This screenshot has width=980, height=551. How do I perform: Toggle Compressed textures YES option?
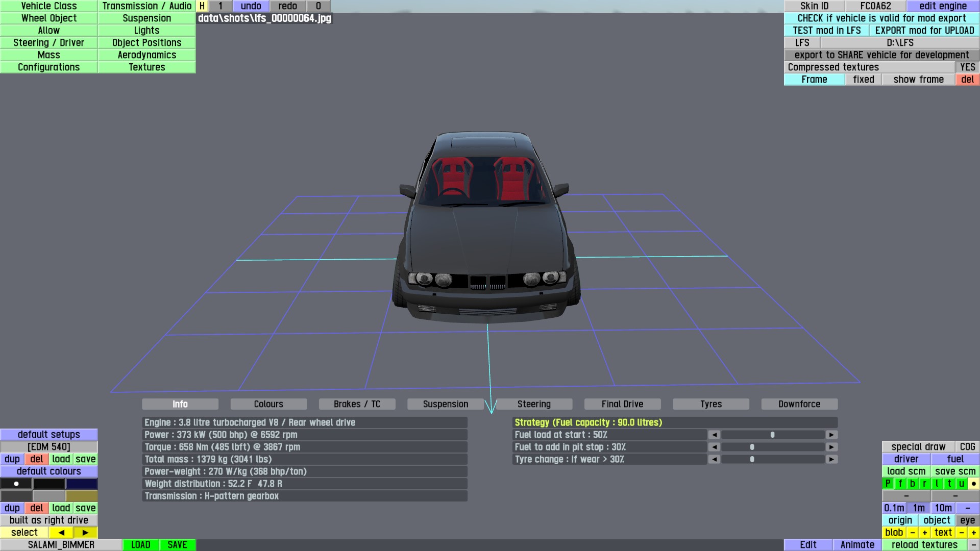coord(967,67)
